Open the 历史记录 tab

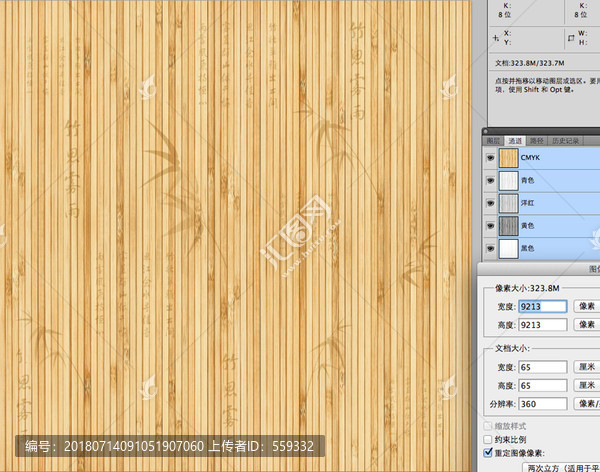[x=566, y=141]
